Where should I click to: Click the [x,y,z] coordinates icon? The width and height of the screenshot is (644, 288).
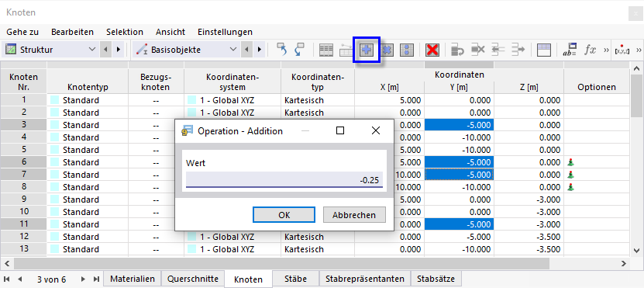point(622,50)
